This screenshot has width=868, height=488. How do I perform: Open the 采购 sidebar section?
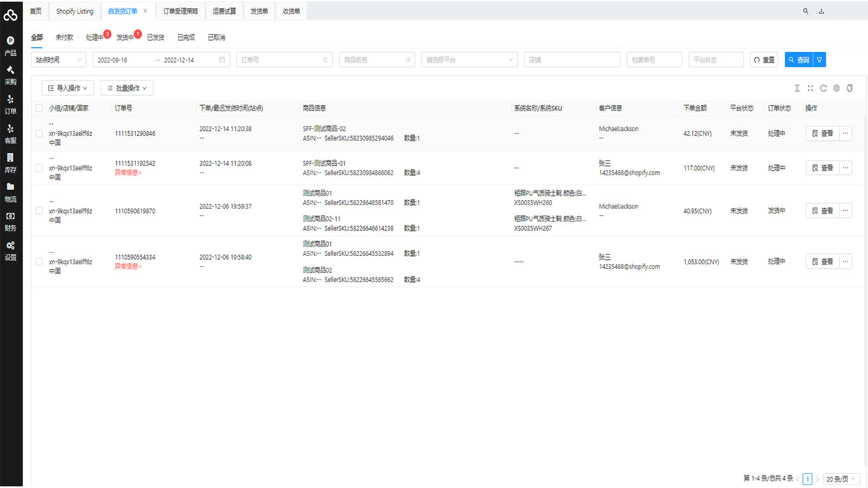[10, 76]
